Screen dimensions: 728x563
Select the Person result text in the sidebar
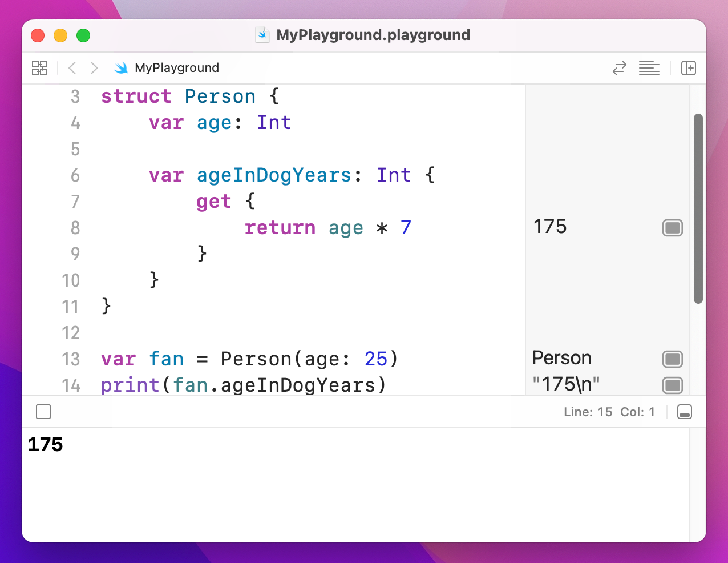(561, 358)
